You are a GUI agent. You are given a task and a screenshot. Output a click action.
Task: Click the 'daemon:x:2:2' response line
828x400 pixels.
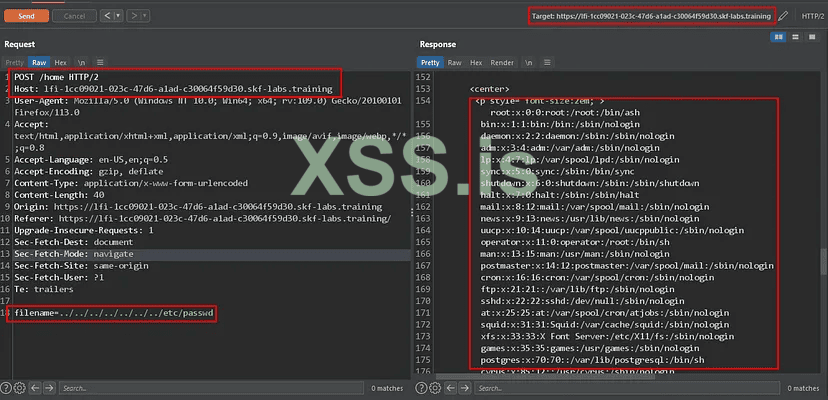(577, 136)
